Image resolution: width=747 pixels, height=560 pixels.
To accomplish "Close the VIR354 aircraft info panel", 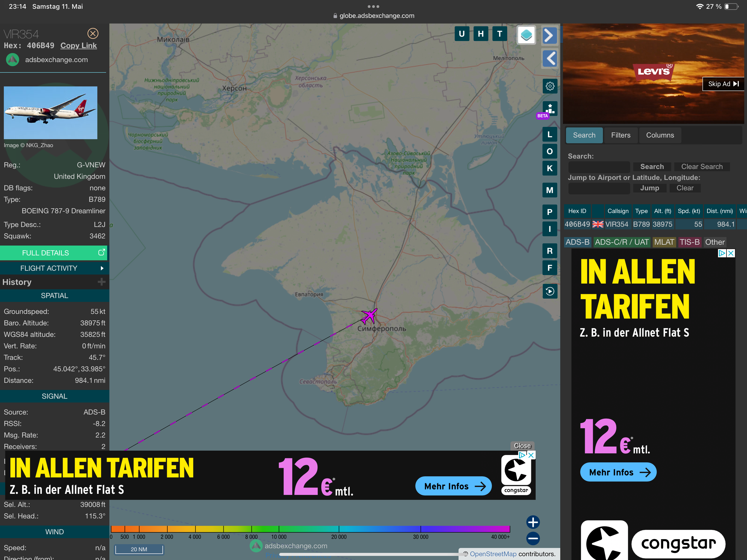I will pyautogui.click(x=93, y=33).
